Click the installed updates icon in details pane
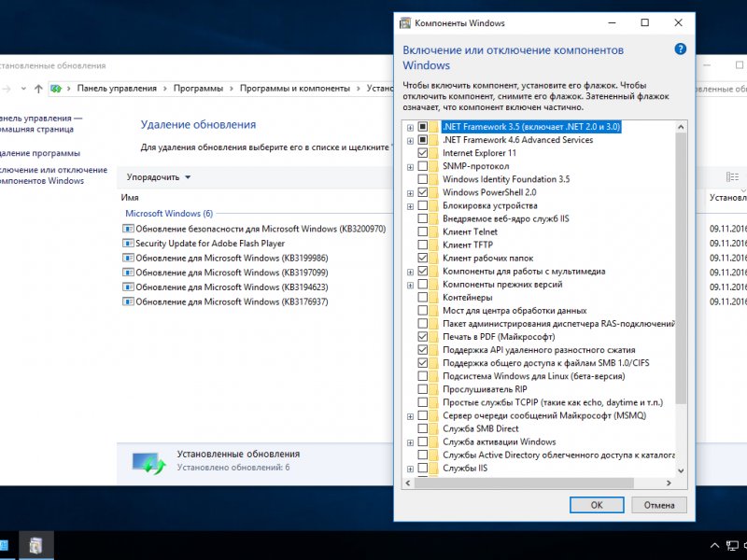The width and height of the screenshot is (747, 560). pos(148,462)
